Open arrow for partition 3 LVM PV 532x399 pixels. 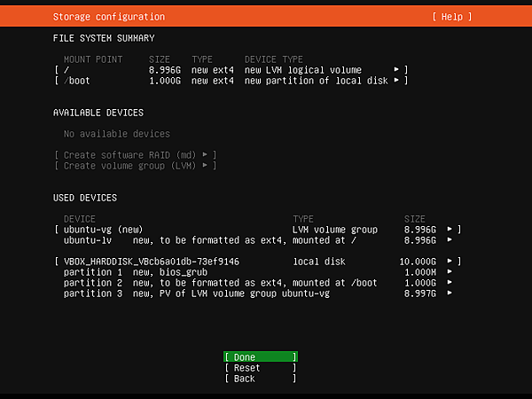click(450, 293)
